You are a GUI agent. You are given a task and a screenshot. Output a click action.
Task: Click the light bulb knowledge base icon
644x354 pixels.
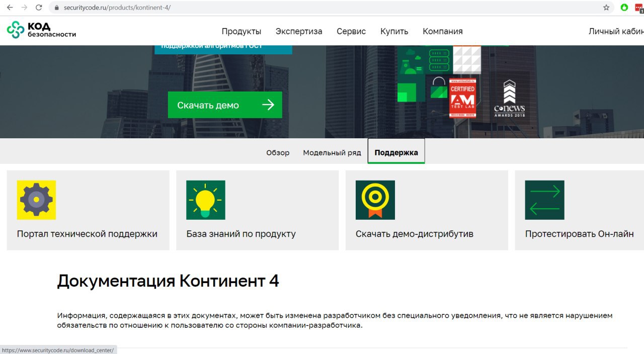point(206,200)
